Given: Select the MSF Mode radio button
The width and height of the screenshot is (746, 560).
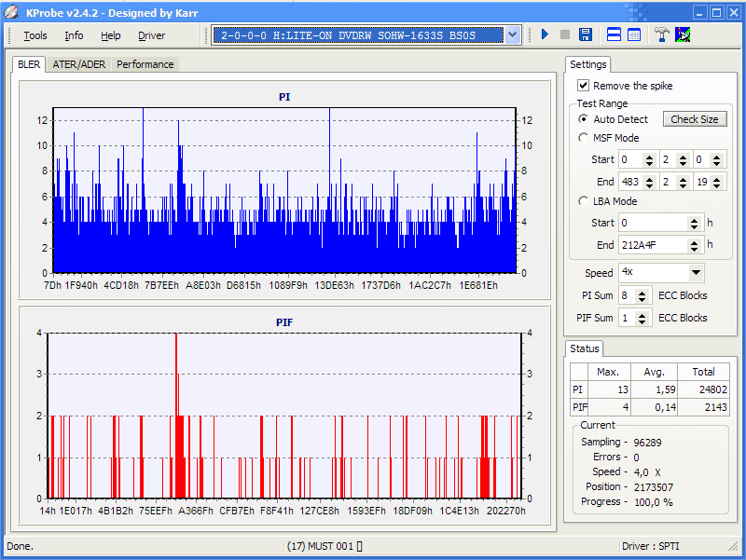Looking at the screenshot, I should pos(584,138).
